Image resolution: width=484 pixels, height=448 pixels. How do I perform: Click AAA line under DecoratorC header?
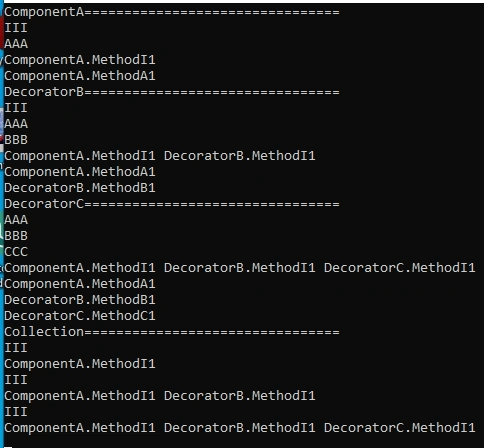(16, 220)
